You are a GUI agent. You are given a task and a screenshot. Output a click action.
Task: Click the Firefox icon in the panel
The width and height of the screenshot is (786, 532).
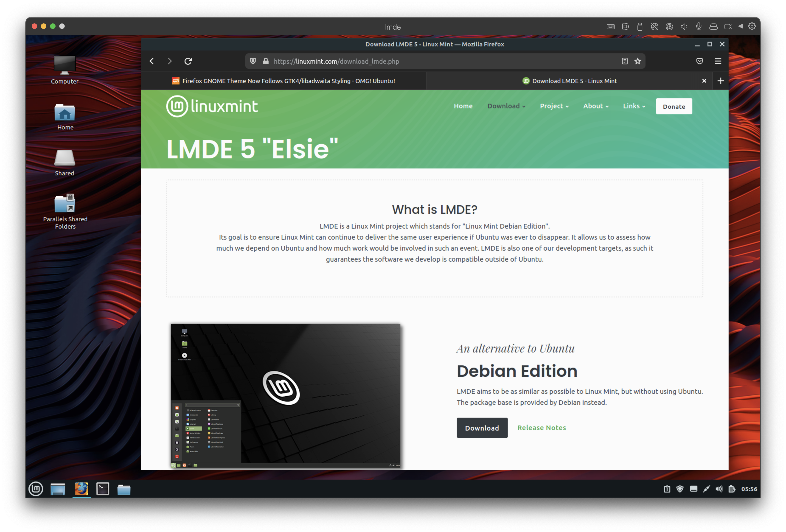81,489
